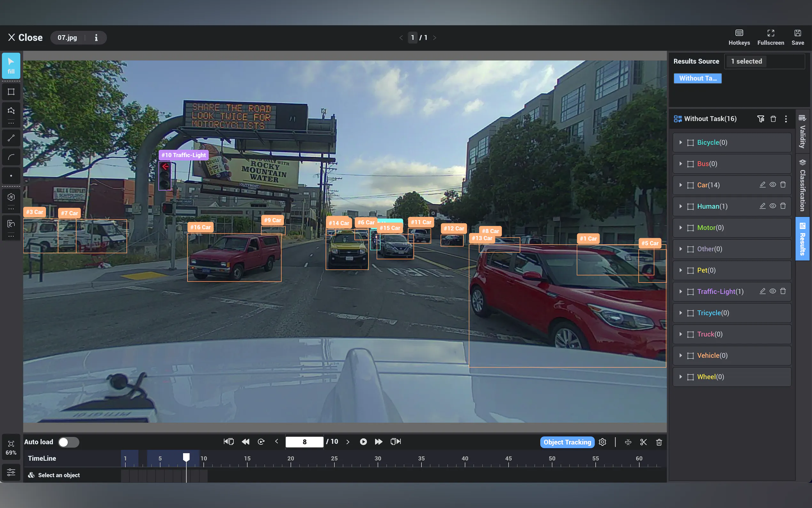
Task: Expand the Traffic-Light(1) class list
Action: coord(680,292)
